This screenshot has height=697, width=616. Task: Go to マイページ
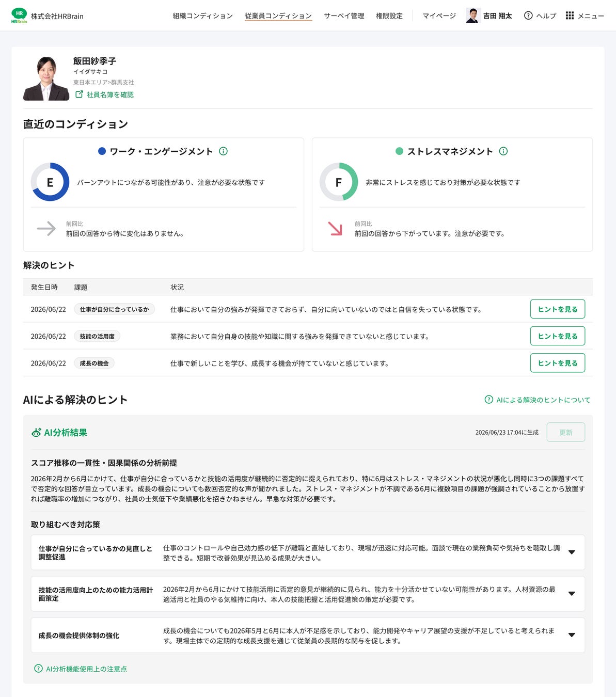click(x=439, y=16)
